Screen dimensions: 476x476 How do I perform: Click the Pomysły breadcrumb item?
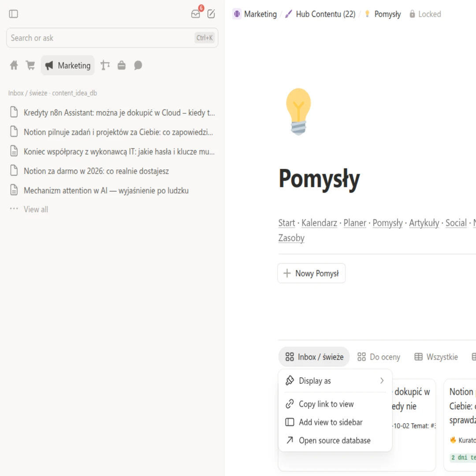(383, 14)
